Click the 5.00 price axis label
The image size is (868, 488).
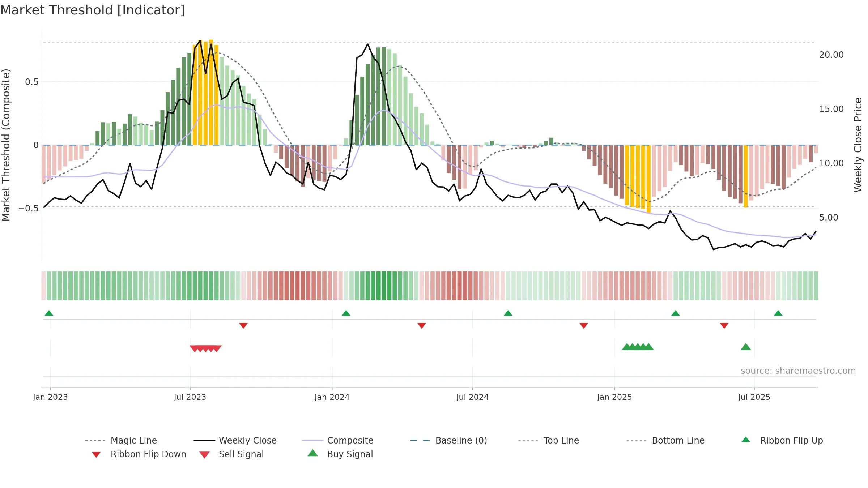tap(829, 218)
